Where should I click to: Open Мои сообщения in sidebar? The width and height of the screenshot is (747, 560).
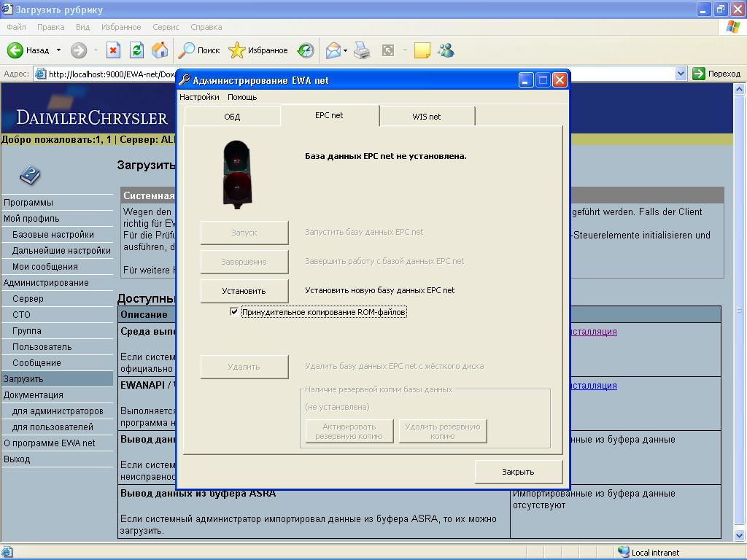tap(44, 267)
